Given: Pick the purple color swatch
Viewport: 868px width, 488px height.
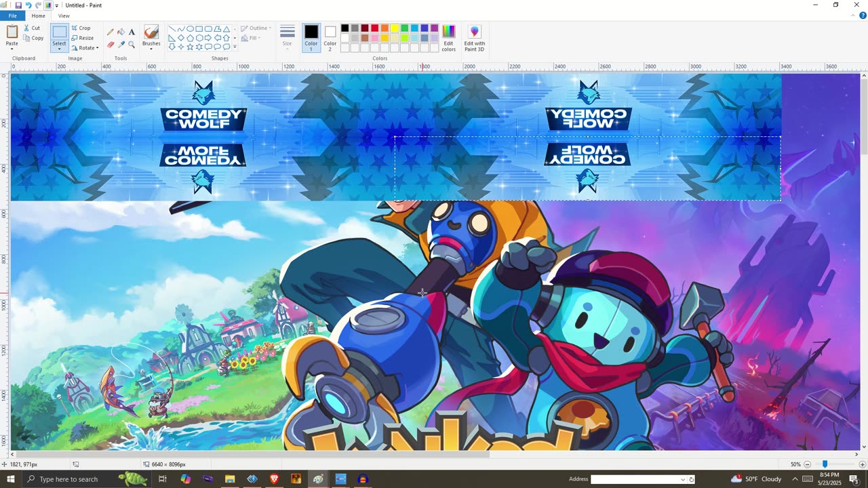Looking at the screenshot, I should [434, 28].
